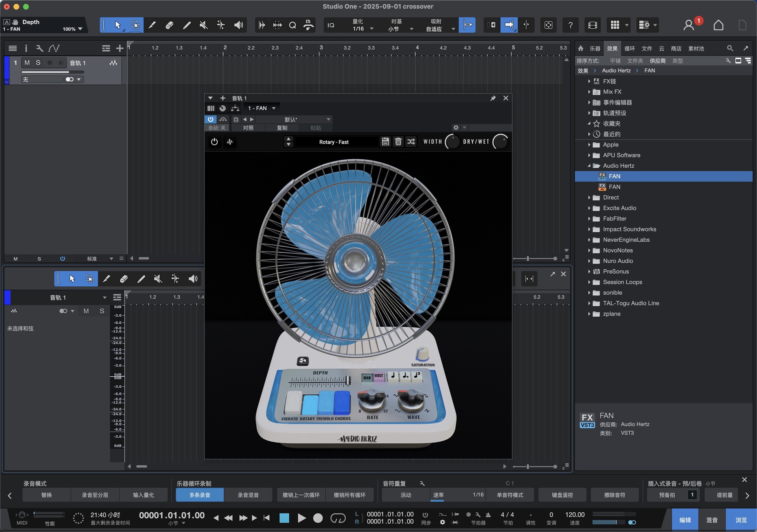Switch FAN to MAN sync mode
Viewport: 757px width, 532px height.
[x=367, y=377]
